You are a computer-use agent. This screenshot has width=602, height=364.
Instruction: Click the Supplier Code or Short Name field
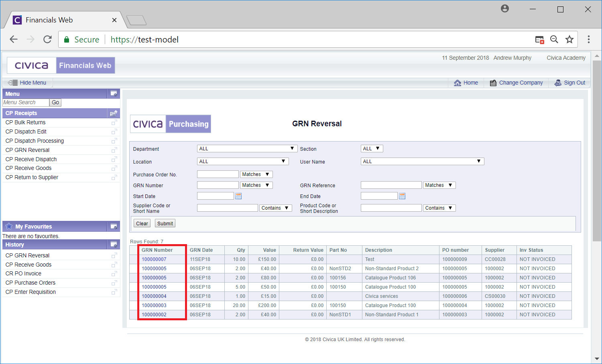coord(228,208)
